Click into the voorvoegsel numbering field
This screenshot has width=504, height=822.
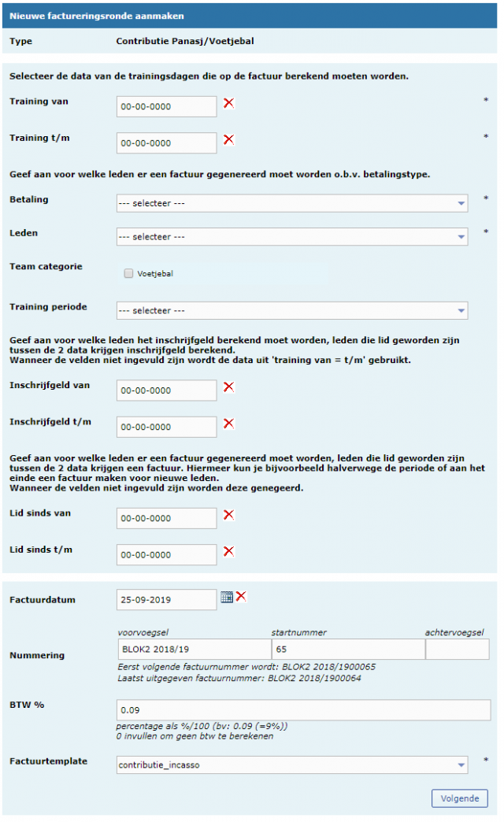tap(192, 650)
